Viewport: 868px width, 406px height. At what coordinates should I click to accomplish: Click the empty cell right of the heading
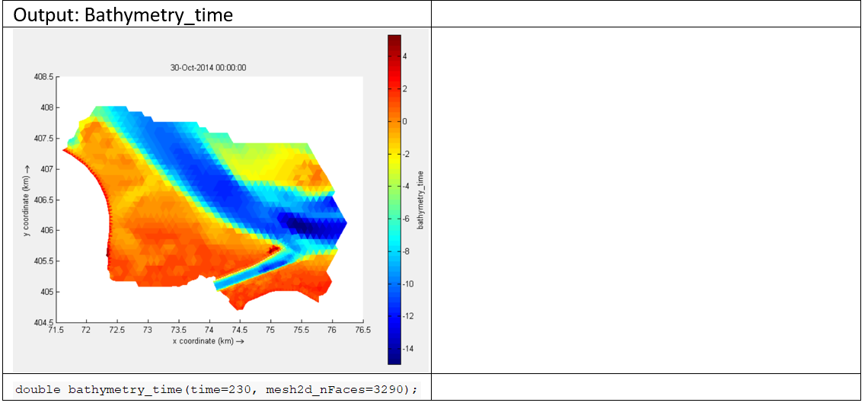click(646, 14)
